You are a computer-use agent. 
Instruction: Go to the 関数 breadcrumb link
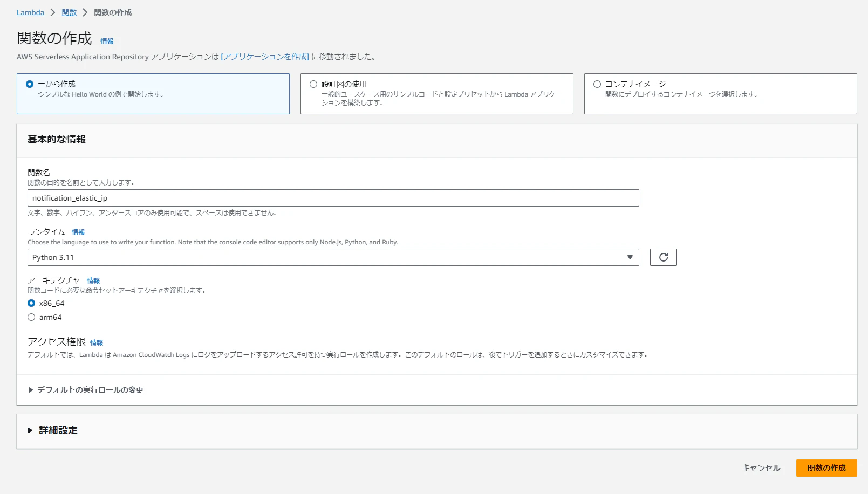(x=69, y=12)
